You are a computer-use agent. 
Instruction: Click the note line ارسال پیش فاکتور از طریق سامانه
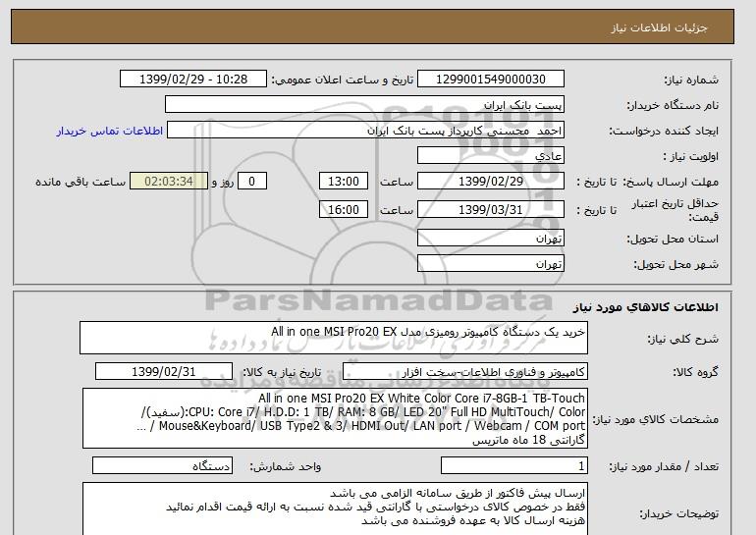click(458, 494)
